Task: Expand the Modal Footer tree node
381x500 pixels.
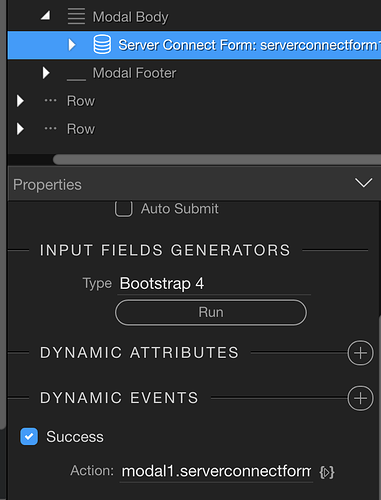Action: (x=46, y=73)
